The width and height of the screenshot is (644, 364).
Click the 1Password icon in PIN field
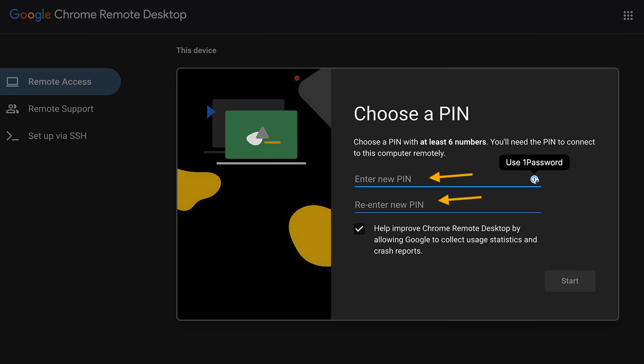point(534,179)
